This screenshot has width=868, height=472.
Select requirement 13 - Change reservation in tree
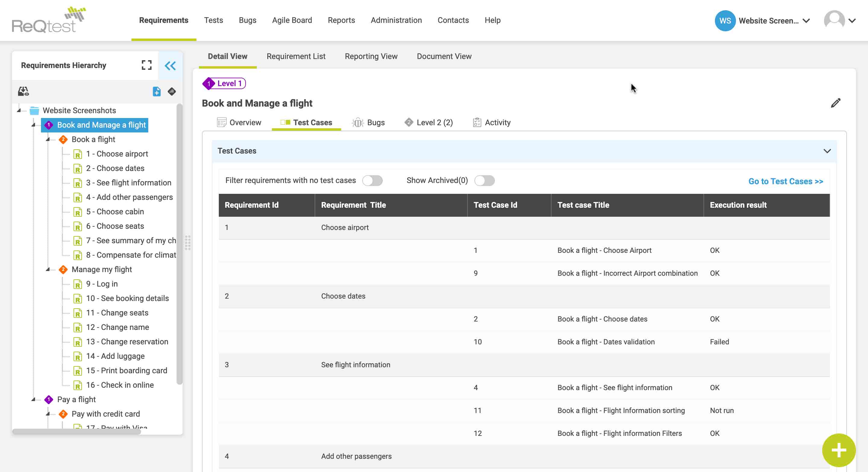click(x=127, y=342)
